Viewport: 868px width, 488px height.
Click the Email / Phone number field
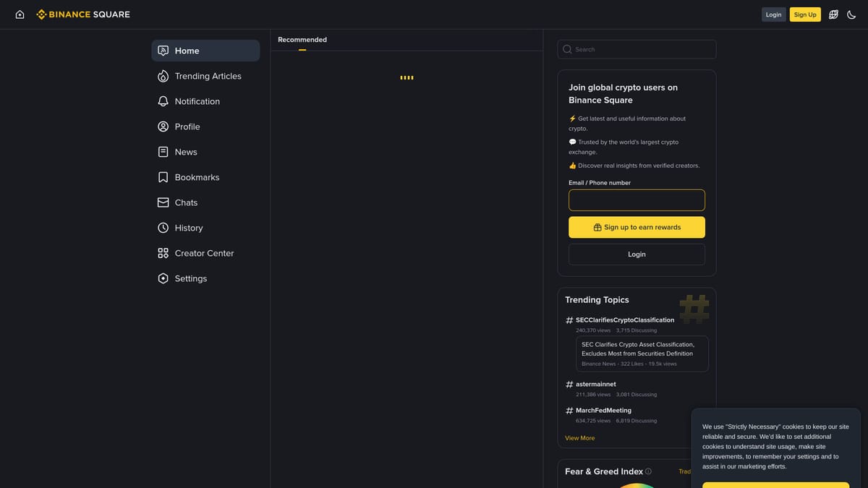point(637,200)
